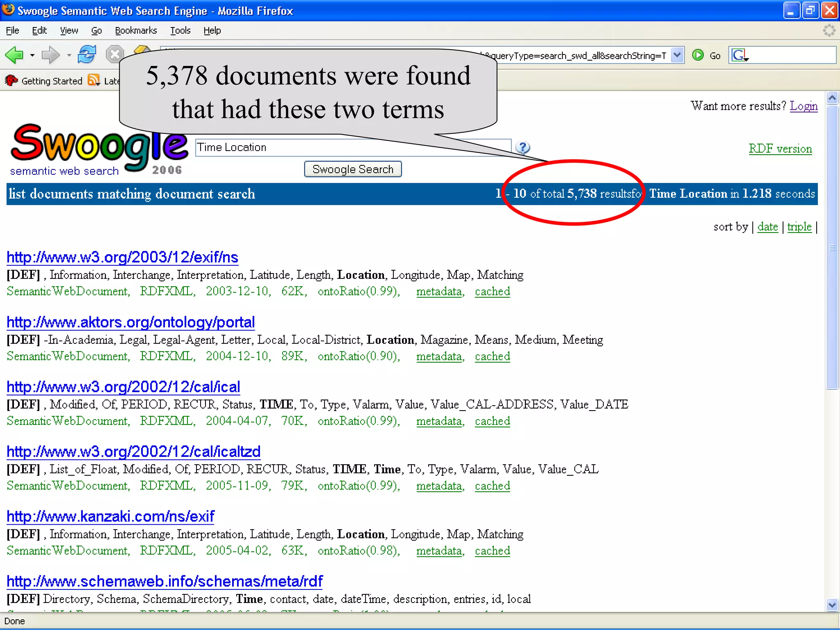Sort results by triple

799,226
